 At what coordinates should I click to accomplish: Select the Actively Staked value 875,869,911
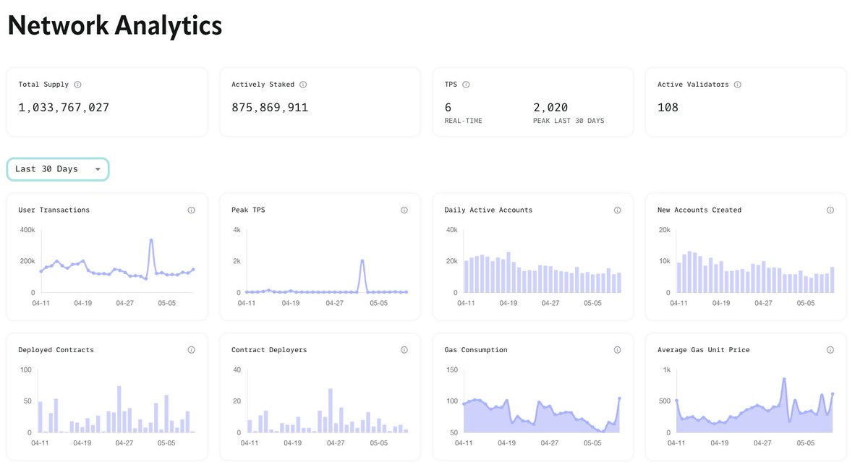270,108
